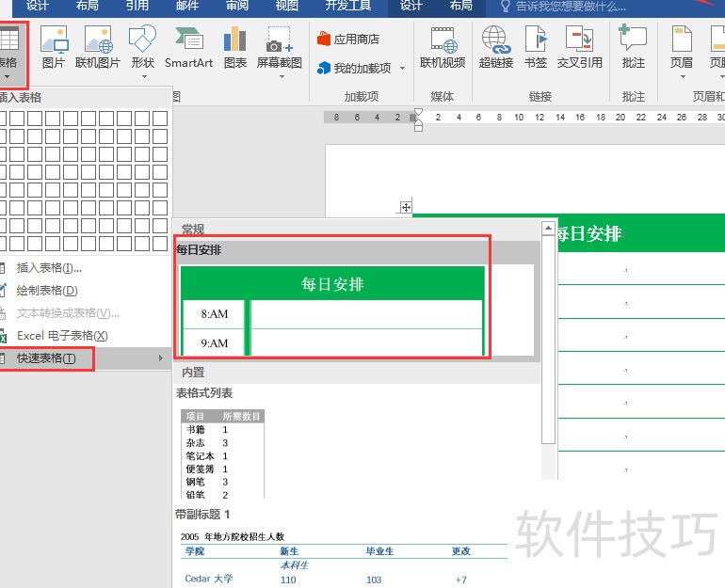The width and height of the screenshot is (725, 588).
Task: Click the 联机图片 online pictures icon
Action: pyautogui.click(x=98, y=47)
